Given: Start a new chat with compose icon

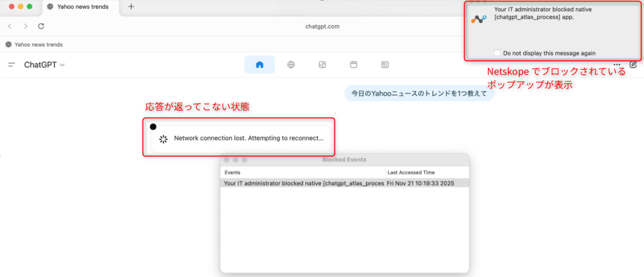Looking at the screenshot, I should point(634,65).
